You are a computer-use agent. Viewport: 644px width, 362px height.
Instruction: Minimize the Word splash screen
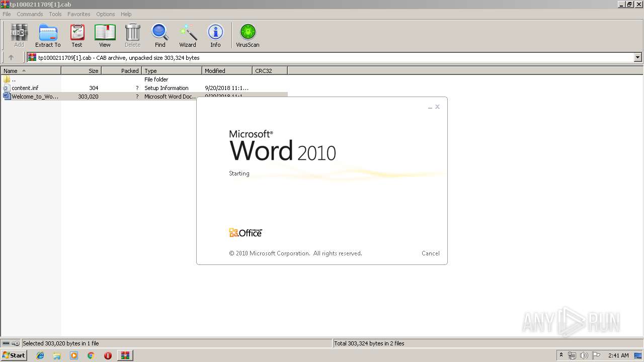[x=430, y=107]
